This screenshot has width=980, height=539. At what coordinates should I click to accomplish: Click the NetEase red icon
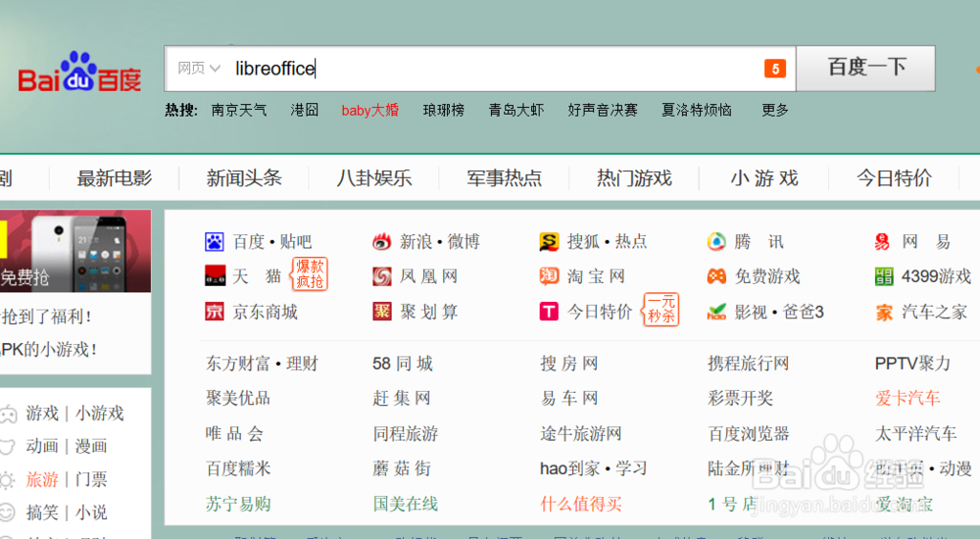[883, 241]
